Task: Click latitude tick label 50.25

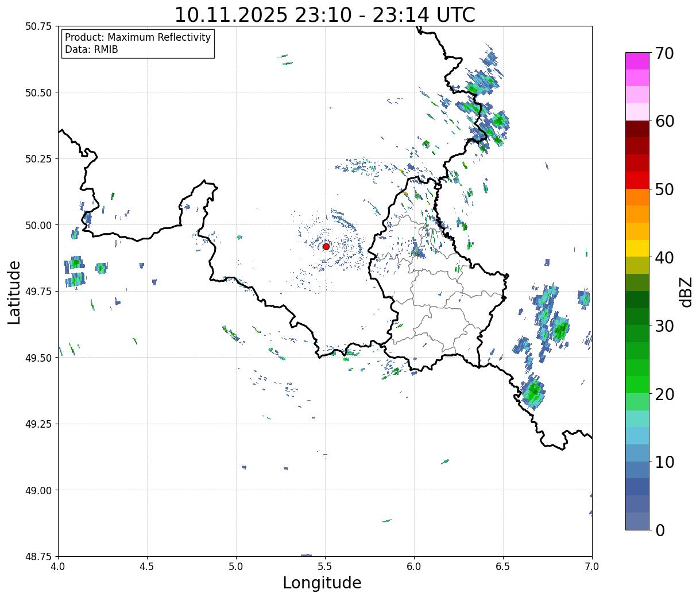Action: tap(38, 159)
